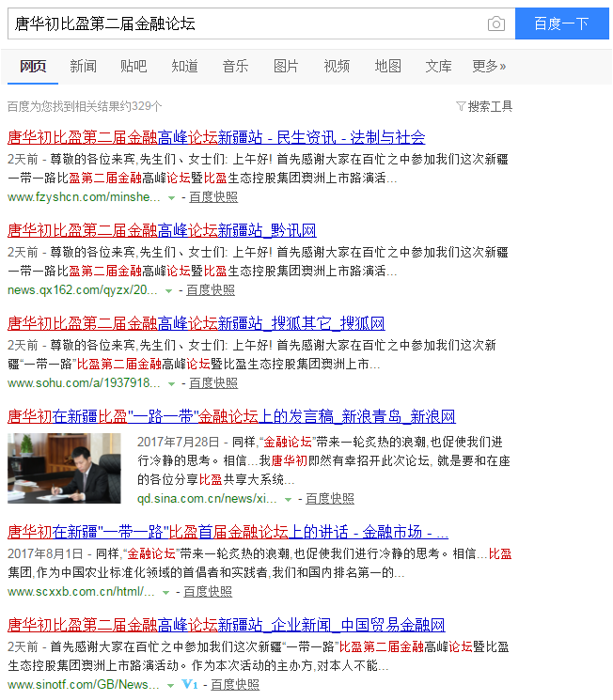Image resolution: width=613 pixels, height=700 pixels.
Task: Open 百度快照 for the qd.sina.com.cn result
Action: (x=330, y=499)
